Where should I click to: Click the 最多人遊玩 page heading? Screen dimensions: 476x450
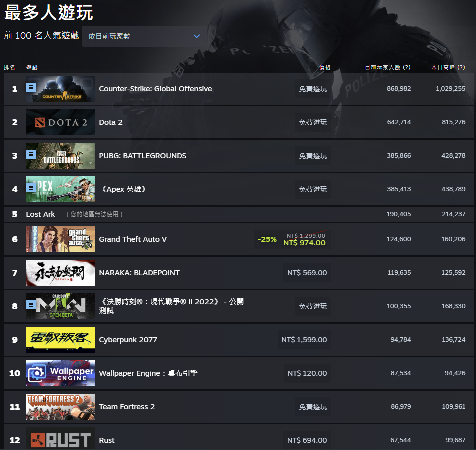[x=48, y=12]
